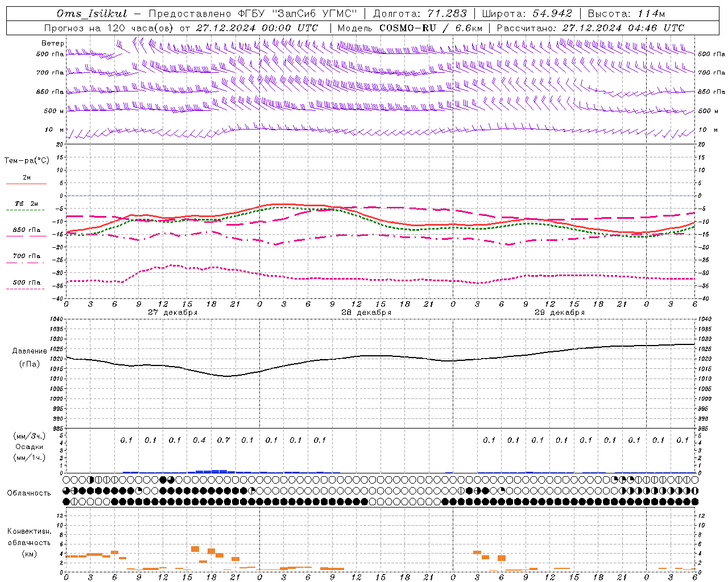Click "Рассчитано: 27.12.2024 04:46 UTC" timestamp
The height and width of the screenshot is (582, 728).
pos(590,28)
